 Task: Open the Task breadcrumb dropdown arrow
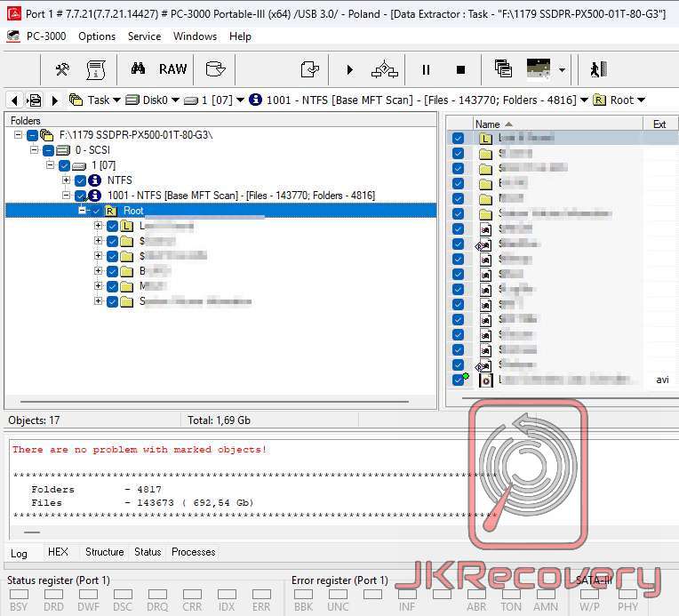[x=117, y=100]
